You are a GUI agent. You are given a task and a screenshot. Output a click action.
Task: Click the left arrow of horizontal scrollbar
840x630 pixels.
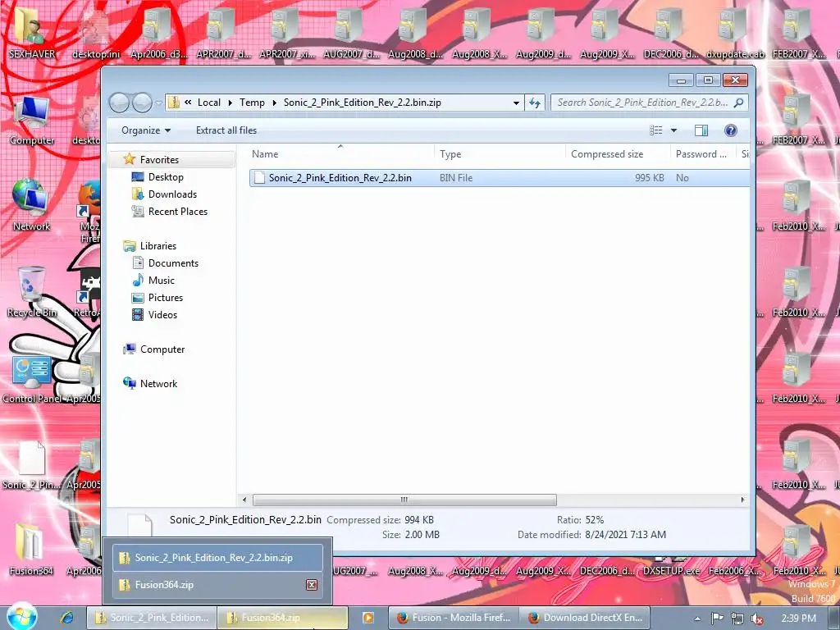244,500
